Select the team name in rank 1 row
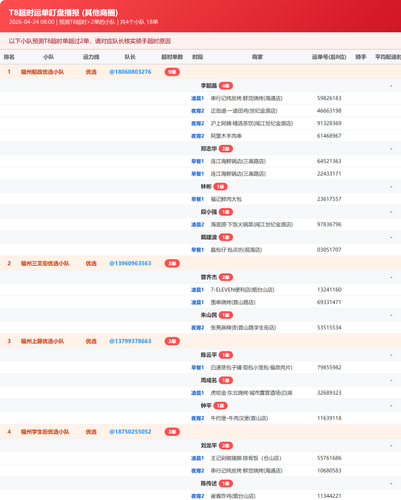Screen dimensions: 401x500 point(42,72)
